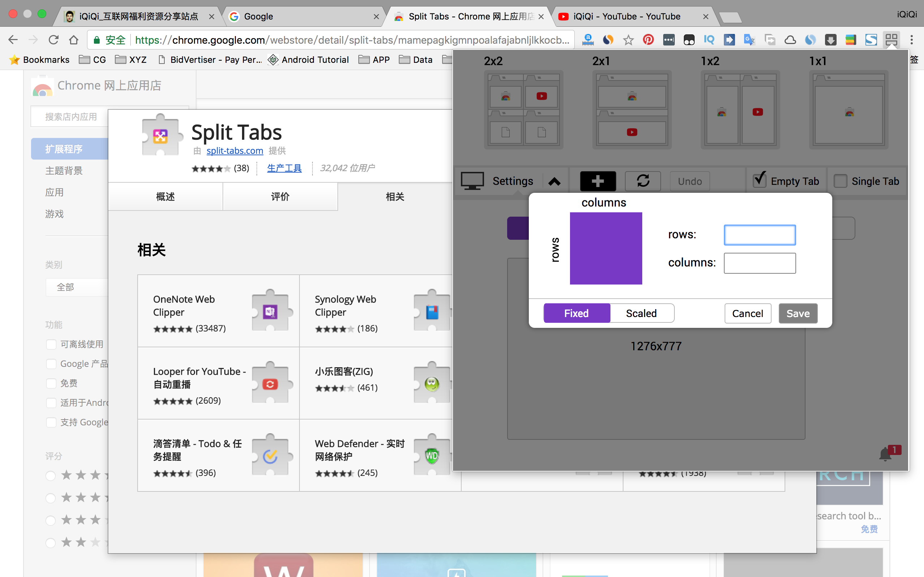Open the 生产工具 category link
924x577 pixels.
coord(284,168)
